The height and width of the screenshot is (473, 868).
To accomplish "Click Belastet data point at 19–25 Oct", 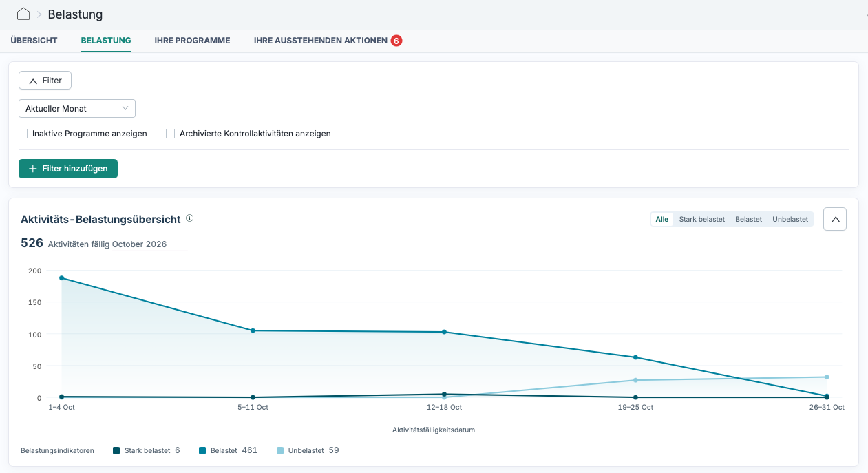I will (635, 357).
